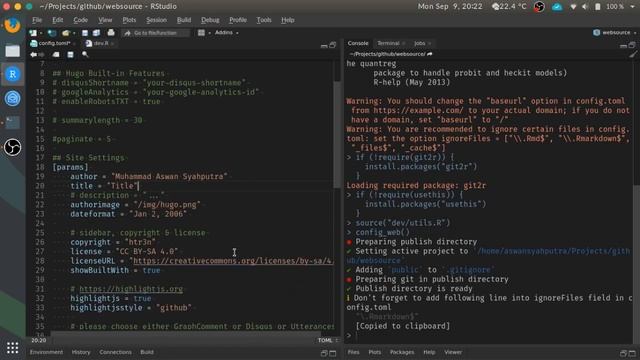Open the file manager from dock
The width and height of the screenshot is (640, 360).
[x=13, y=50]
